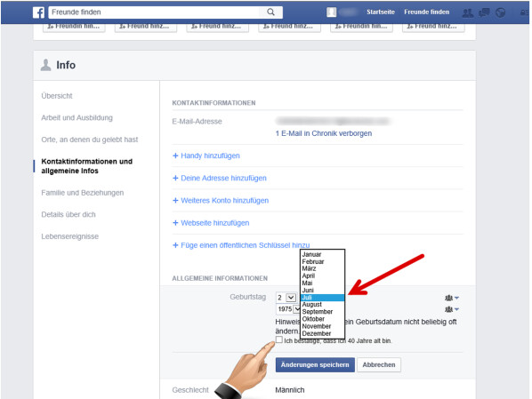Click the search magnifier icon

point(270,12)
